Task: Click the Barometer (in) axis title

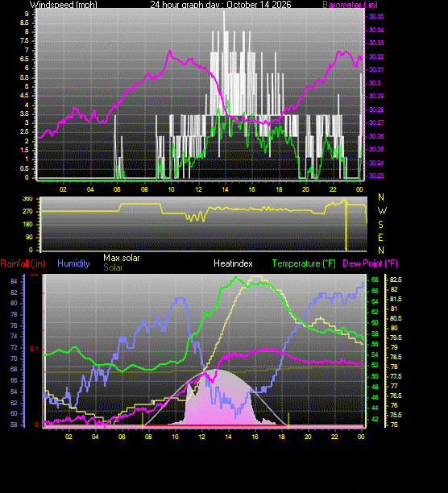Action: pos(350,4)
